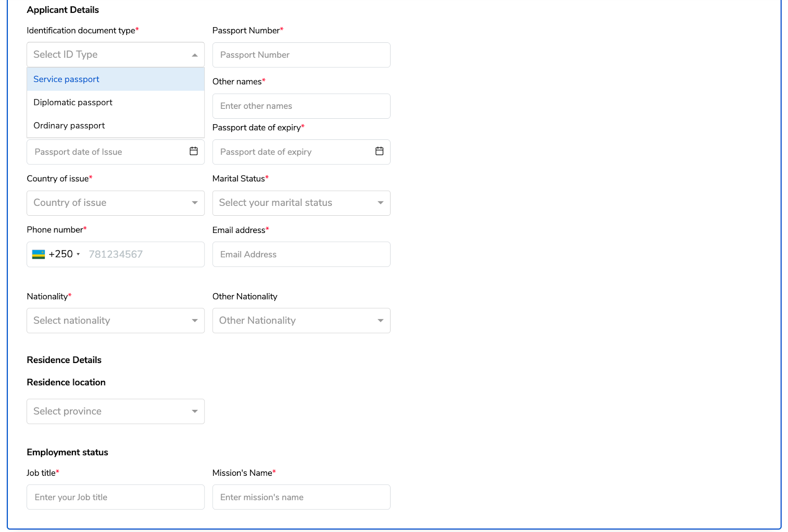
Task: Select Ordinary passport from the list
Action: tap(69, 126)
